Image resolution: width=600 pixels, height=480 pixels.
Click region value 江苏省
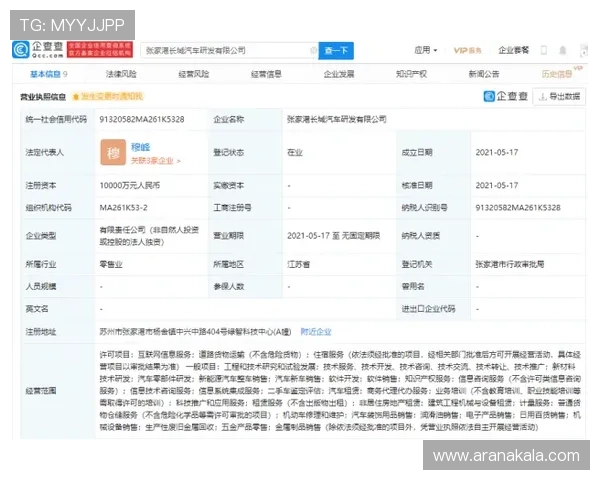pyautogui.click(x=298, y=264)
